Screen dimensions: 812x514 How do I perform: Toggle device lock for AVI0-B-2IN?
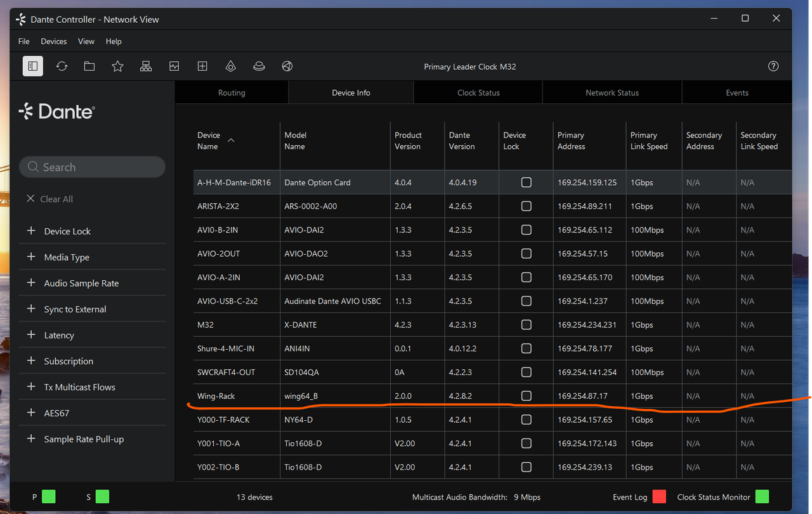pyautogui.click(x=526, y=230)
